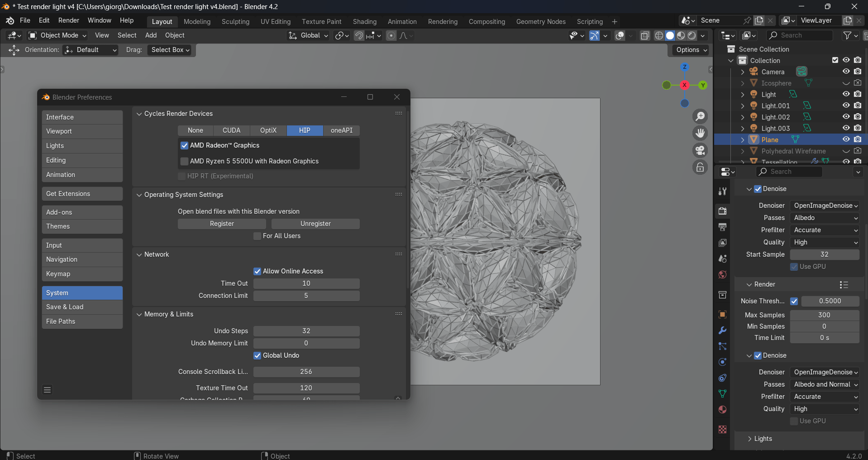Switch to the Shading workspace tab
Image resolution: width=868 pixels, height=460 pixels.
[x=364, y=22]
